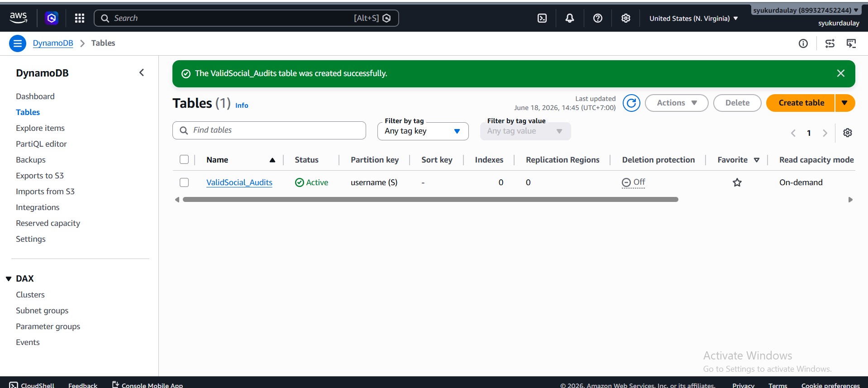Open DAX Subnet groups

(x=42, y=311)
